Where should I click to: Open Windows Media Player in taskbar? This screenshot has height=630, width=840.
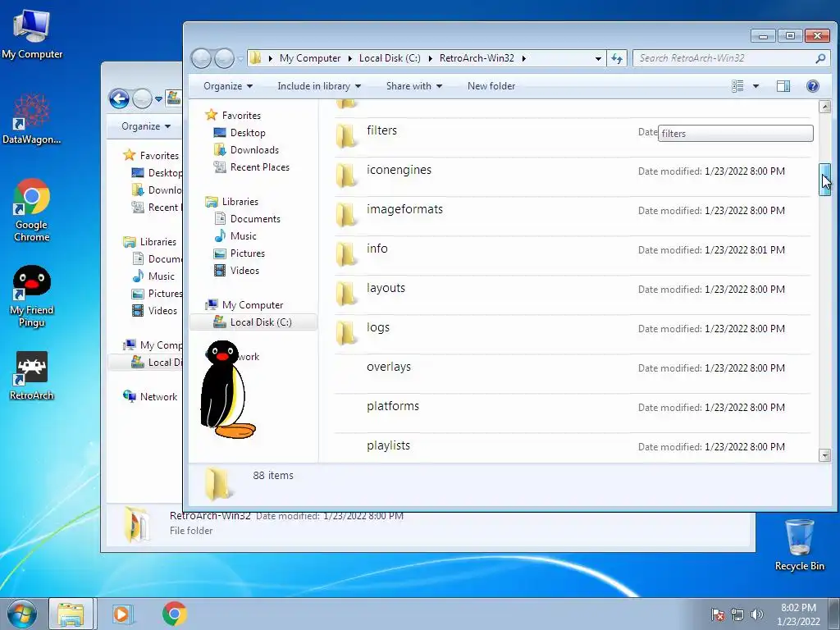click(121, 614)
